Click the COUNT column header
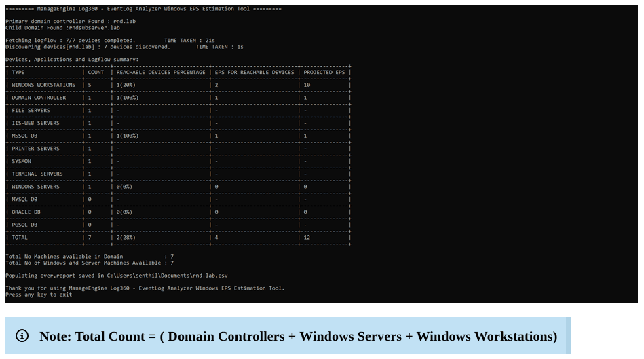644x359 pixels. point(96,73)
